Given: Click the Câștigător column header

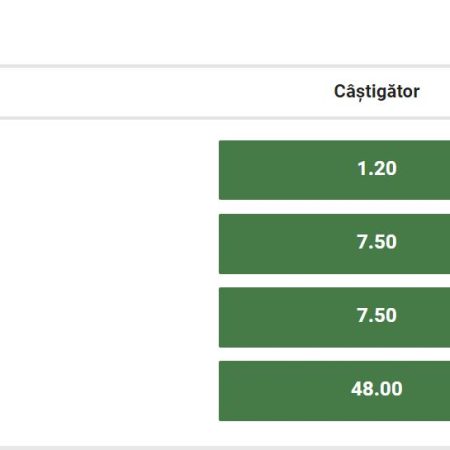Looking at the screenshot, I should point(377,92).
